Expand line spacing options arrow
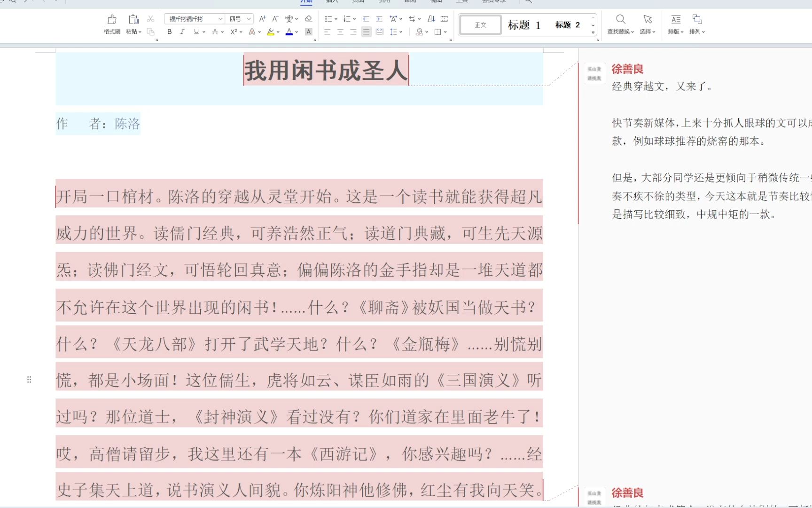Viewport: 812px width, 508px height. pos(401,32)
